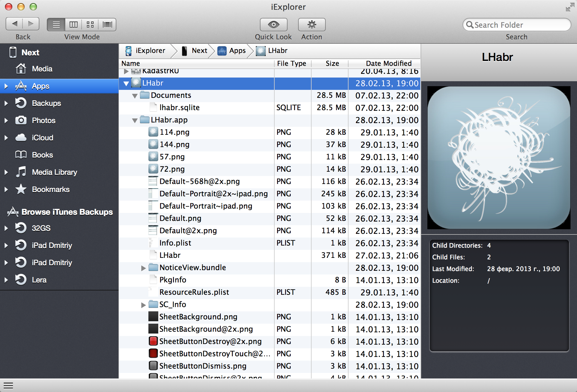Image resolution: width=577 pixels, height=392 pixels.
Task: Select the 72.png file icon
Action: 153,169
